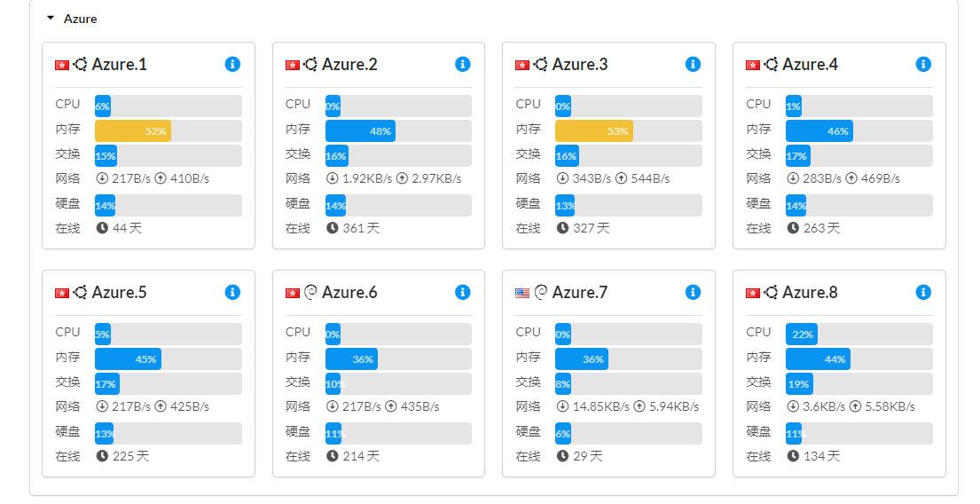Open Azure.6 info icon

[462, 292]
